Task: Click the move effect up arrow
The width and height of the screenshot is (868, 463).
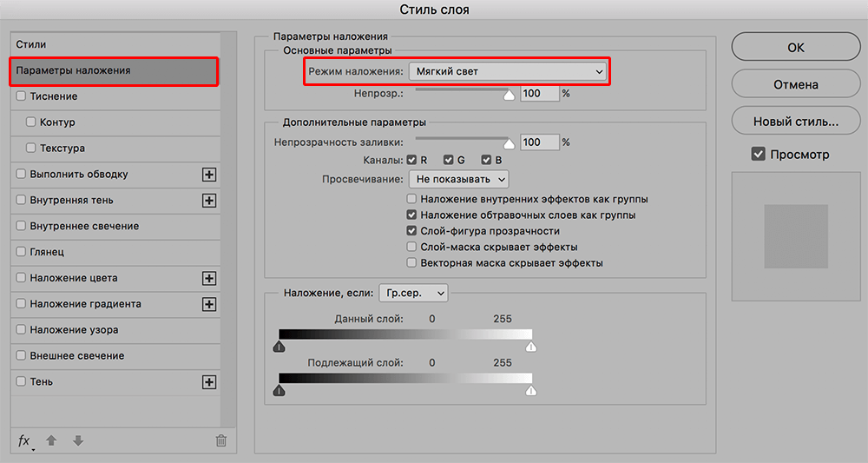Action: 51,440
